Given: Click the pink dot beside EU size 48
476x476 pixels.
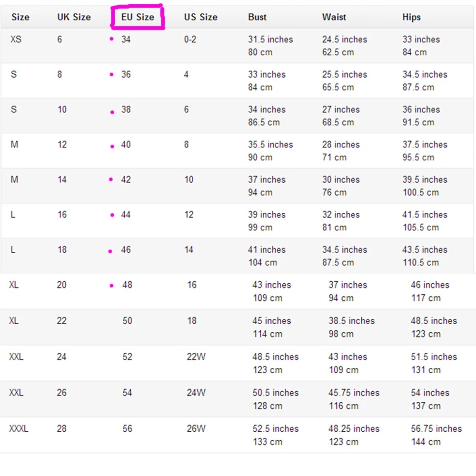Looking at the screenshot, I should (112, 286).
